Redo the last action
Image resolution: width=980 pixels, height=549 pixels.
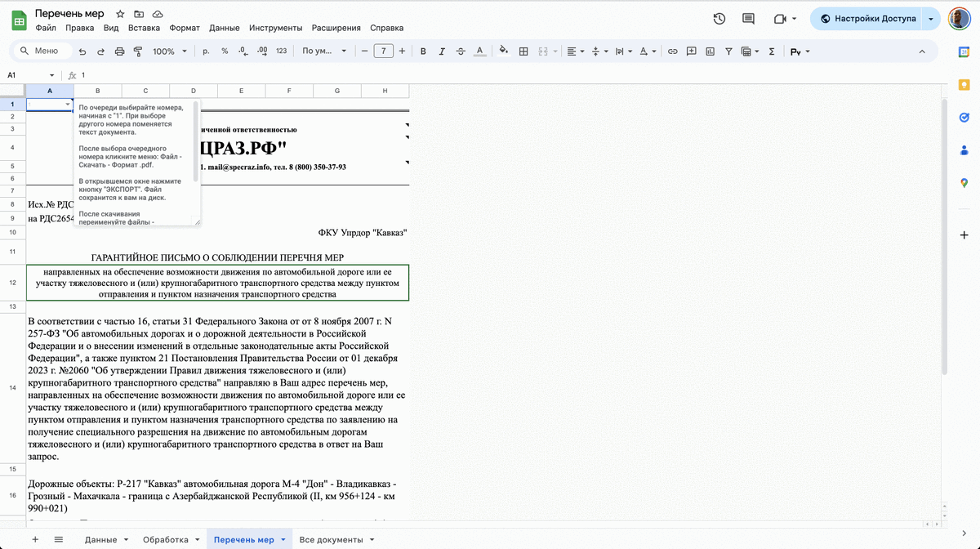tap(101, 51)
